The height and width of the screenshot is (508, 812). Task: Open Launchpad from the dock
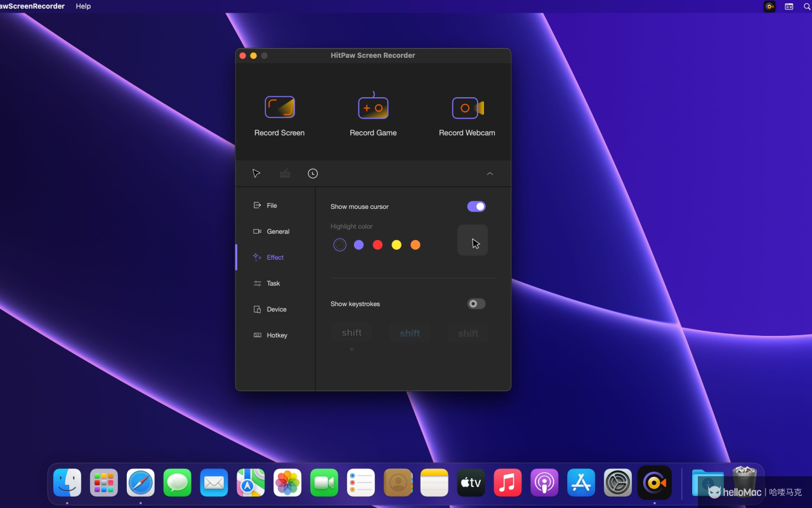click(104, 483)
